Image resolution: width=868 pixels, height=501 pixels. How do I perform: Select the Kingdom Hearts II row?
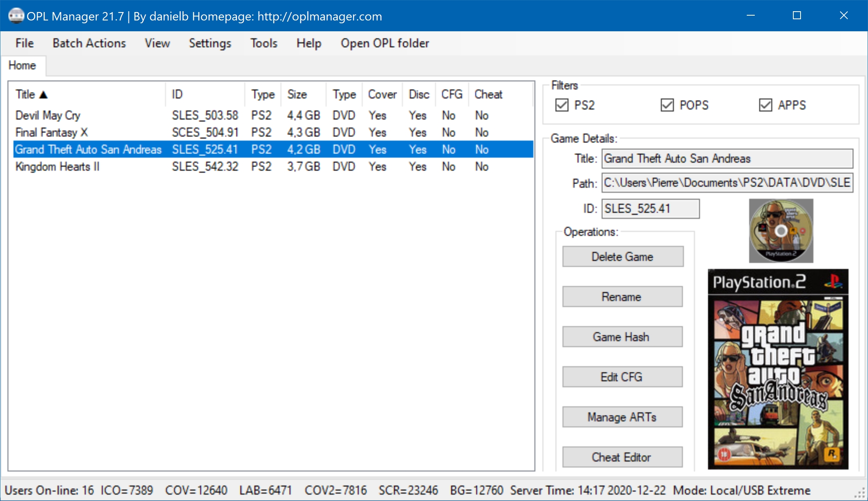pyautogui.click(x=273, y=166)
